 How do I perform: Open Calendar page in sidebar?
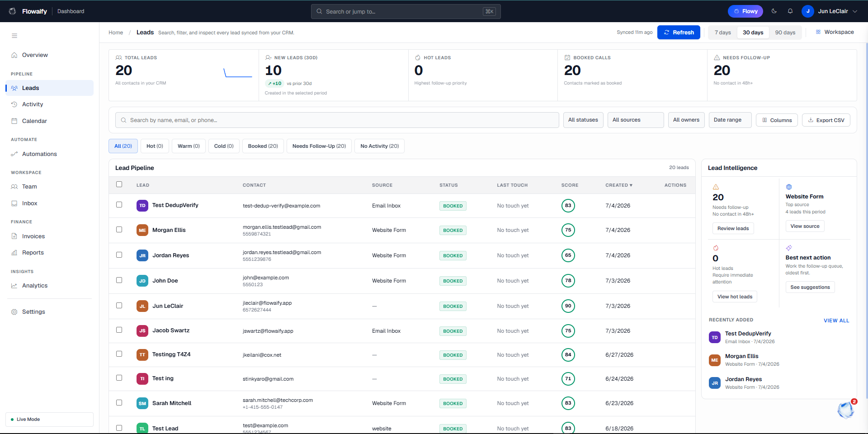tap(50, 121)
